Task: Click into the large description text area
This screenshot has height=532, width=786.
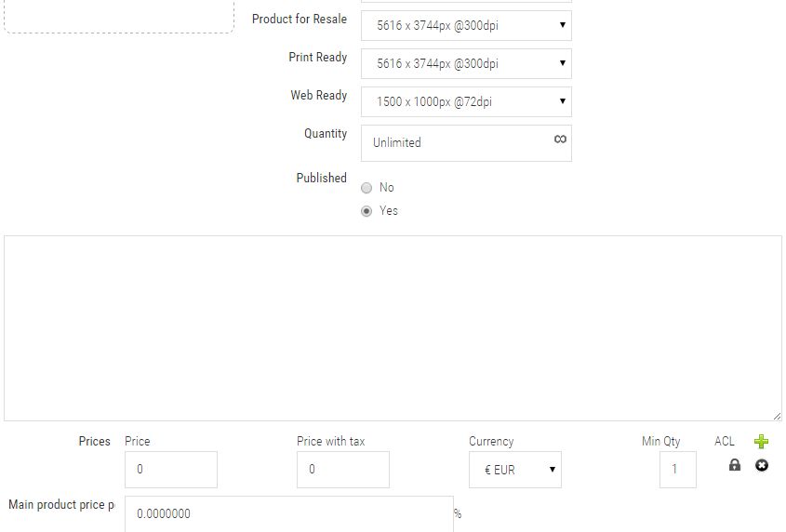Action: (x=393, y=327)
